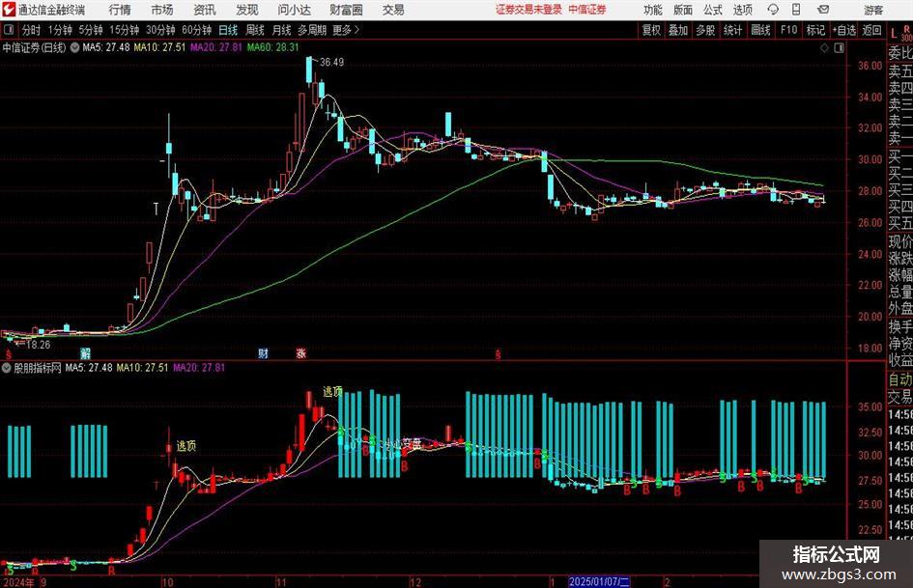
Task: Switch to 周线 weekly period tab
Action: 254,30
